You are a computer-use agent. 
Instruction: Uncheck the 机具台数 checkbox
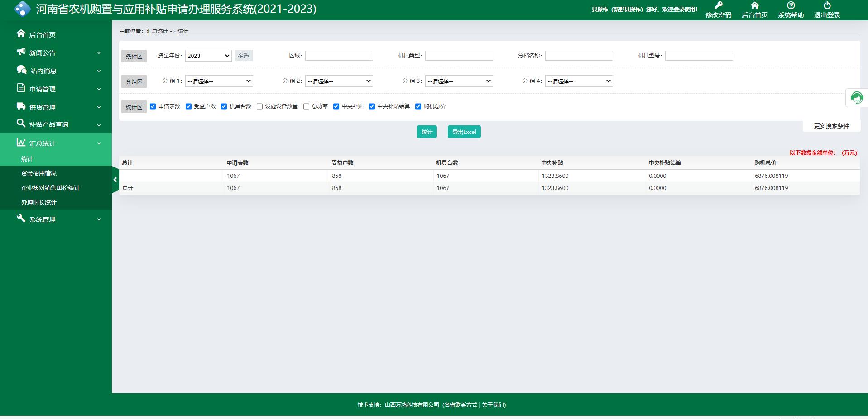224,106
